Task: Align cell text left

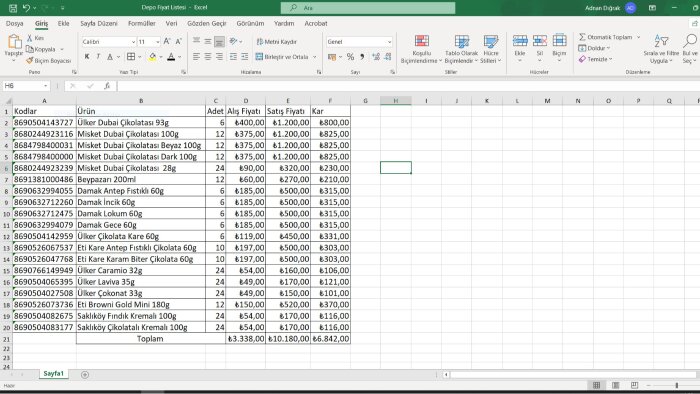Action: pyautogui.click(x=196, y=57)
